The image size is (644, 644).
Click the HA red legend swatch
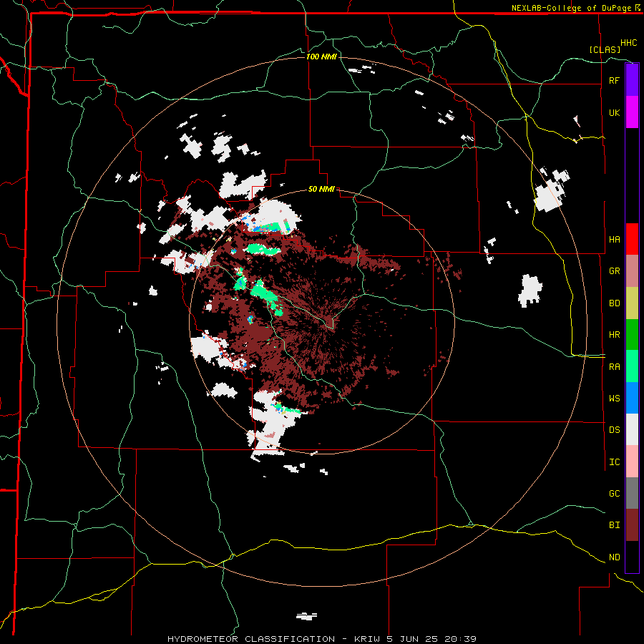pyautogui.click(x=632, y=239)
